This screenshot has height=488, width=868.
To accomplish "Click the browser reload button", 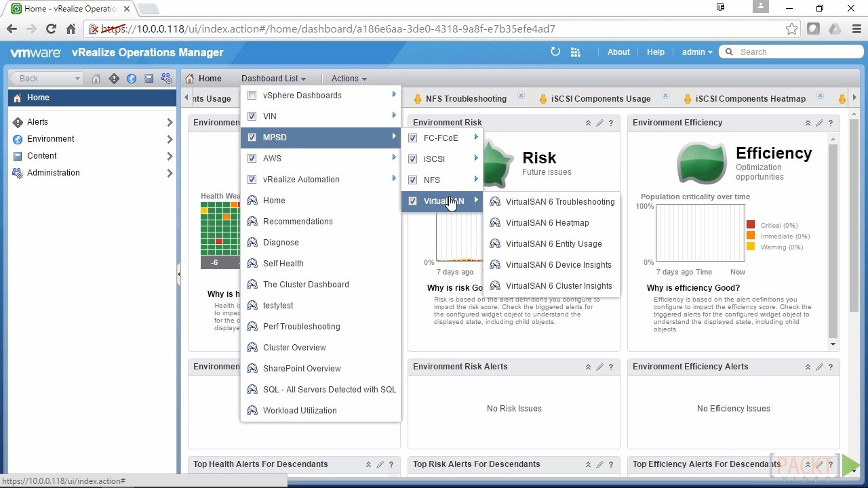I will (x=51, y=28).
